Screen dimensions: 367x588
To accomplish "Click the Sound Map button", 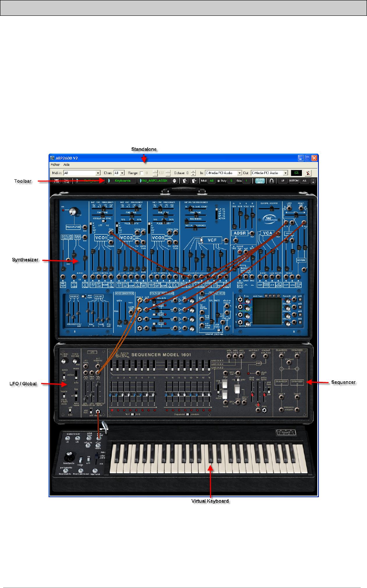I will coord(260,181).
